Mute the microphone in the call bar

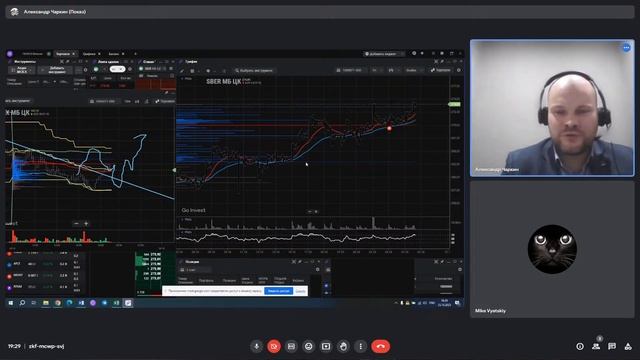pyautogui.click(x=256, y=346)
